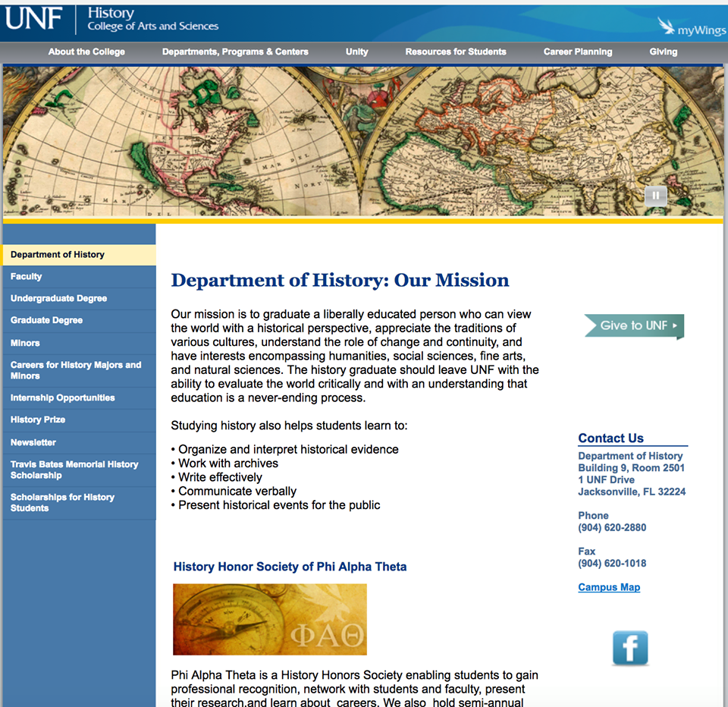
Task: Click the Phi Alpha Theta compass image
Action: click(x=269, y=619)
